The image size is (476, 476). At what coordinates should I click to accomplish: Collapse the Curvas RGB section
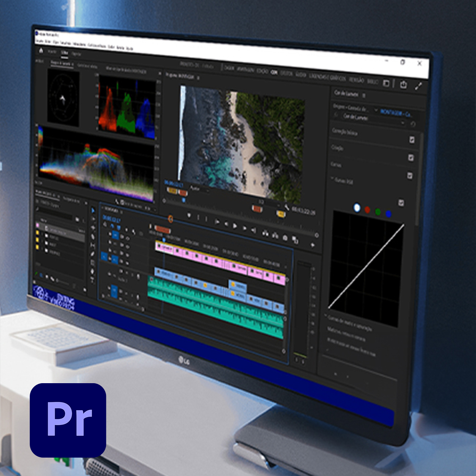click(x=332, y=178)
